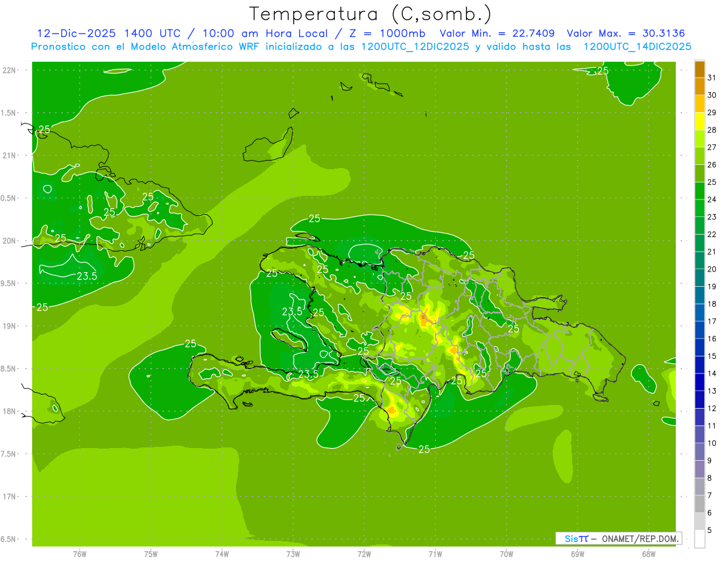Screen dimensions: 728x562
Task: Click the "69W" longitude axis label
Action: tap(578, 554)
